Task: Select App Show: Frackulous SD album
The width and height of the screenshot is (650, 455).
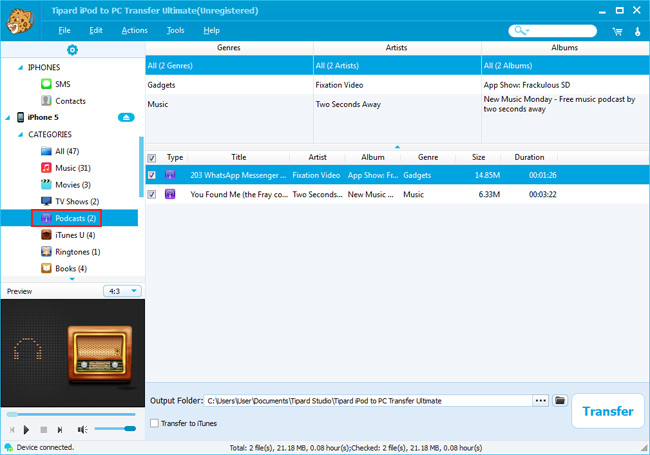Action: coord(565,85)
